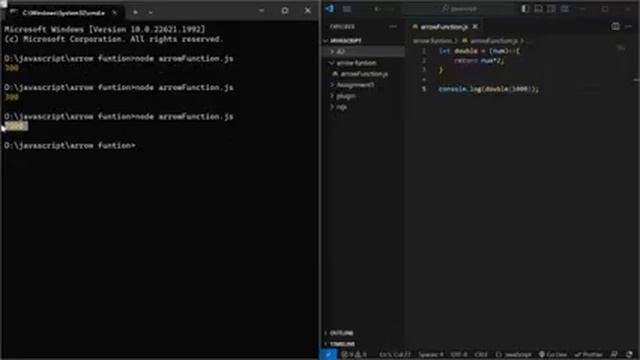Select the arrowFunction.js editor tab
Screen dimensions: 640x360
tap(443, 27)
